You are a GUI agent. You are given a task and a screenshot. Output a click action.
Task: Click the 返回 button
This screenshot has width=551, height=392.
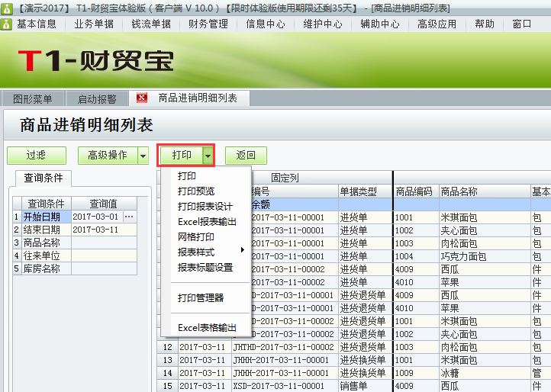point(246,156)
